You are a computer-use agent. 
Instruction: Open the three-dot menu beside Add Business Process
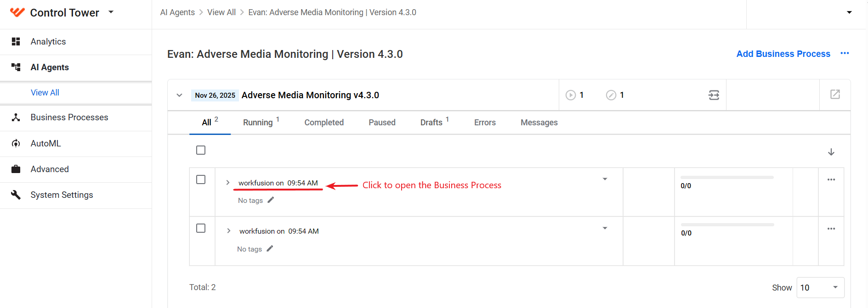845,53
